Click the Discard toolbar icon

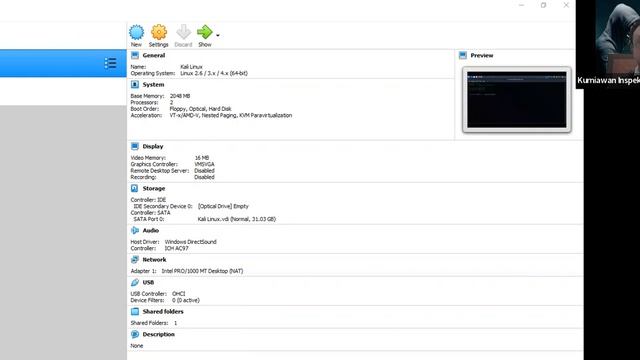click(x=183, y=32)
